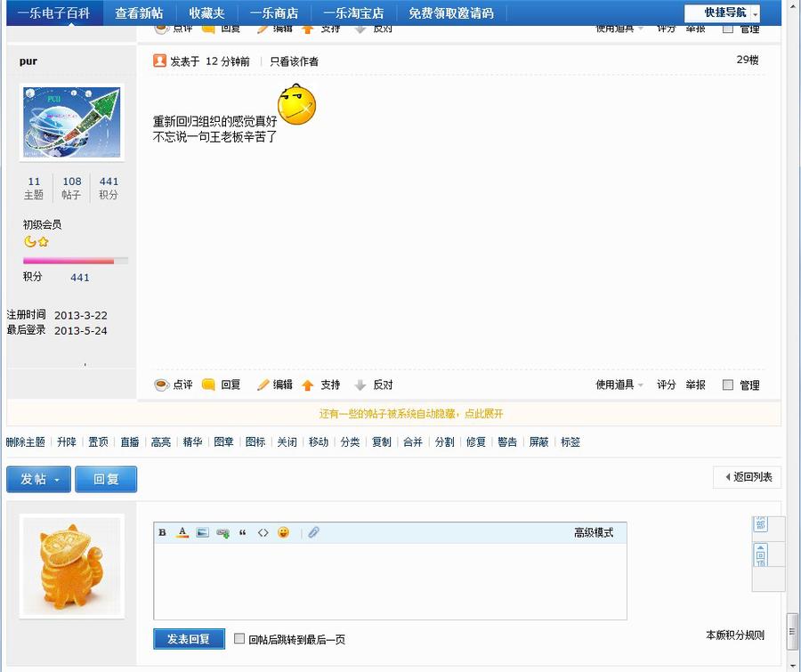Open the smiley emoticon picker

coord(282,531)
